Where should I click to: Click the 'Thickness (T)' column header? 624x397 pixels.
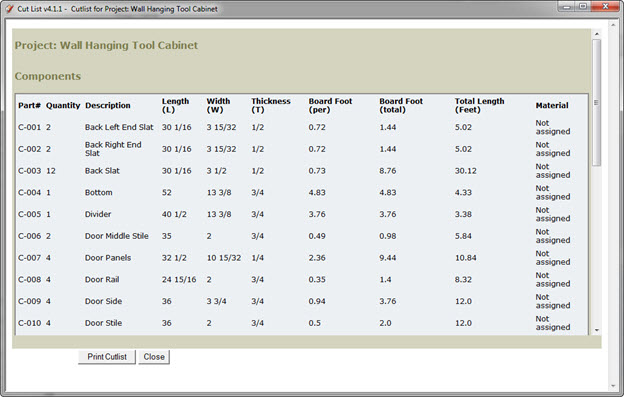(x=271, y=105)
